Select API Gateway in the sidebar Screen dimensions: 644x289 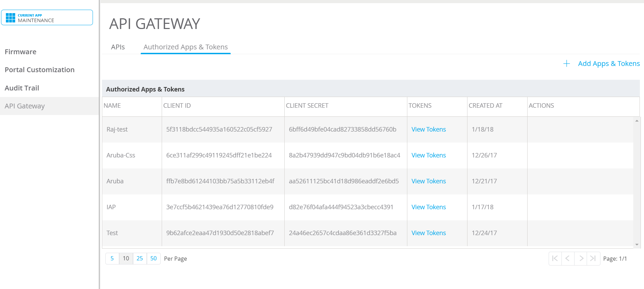[49, 106]
